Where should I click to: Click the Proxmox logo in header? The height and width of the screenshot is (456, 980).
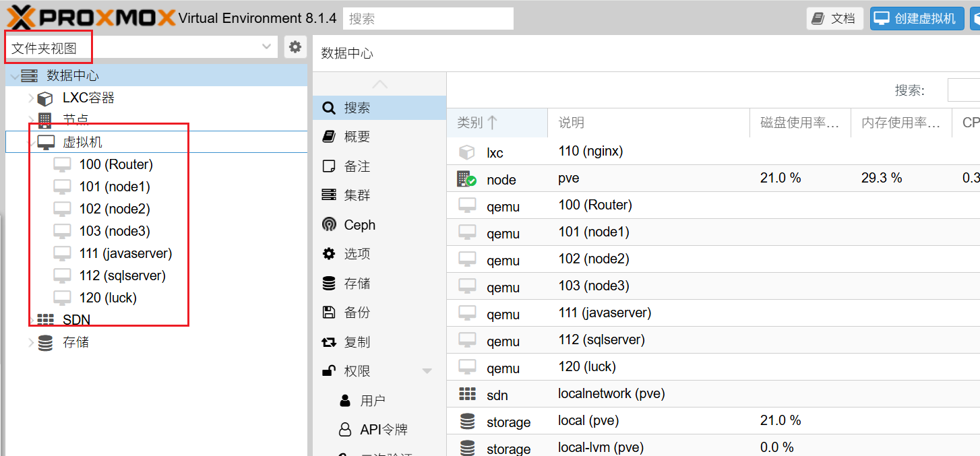91,18
